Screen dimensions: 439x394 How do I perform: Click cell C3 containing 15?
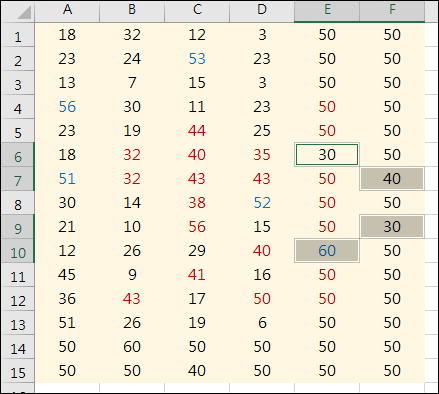(197, 83)
